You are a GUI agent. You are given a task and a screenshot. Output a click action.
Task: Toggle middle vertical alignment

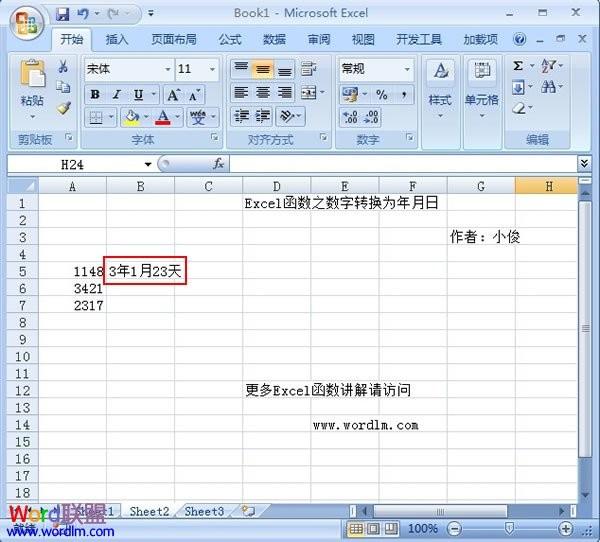263,69
